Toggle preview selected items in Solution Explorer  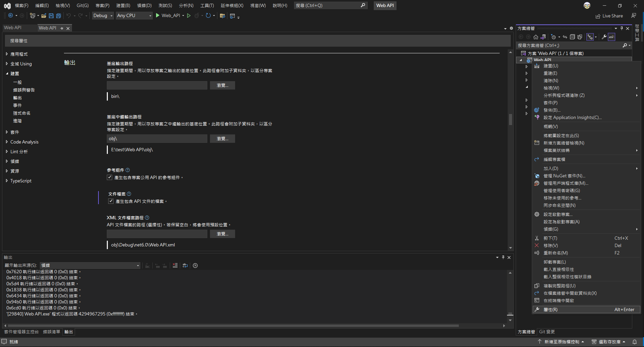point(612,37)
